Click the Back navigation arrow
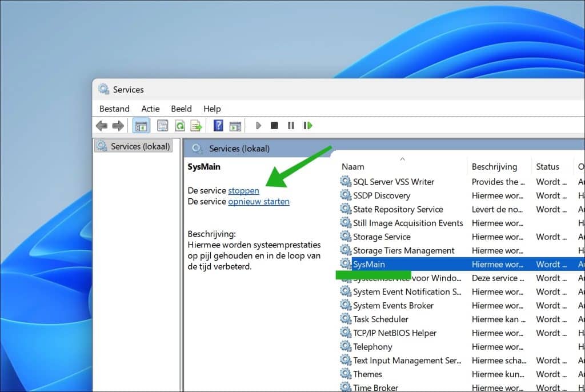 click(101, 126)
